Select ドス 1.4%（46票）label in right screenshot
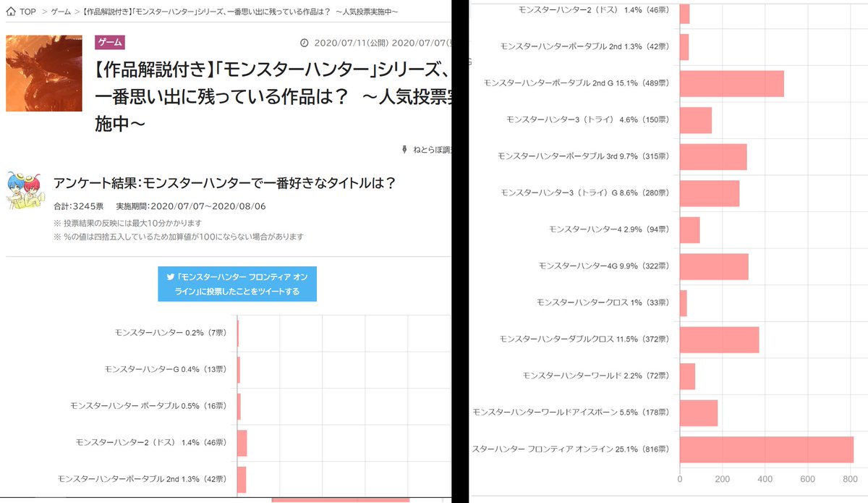The image size is (868, 503). [x=595, y=9]
